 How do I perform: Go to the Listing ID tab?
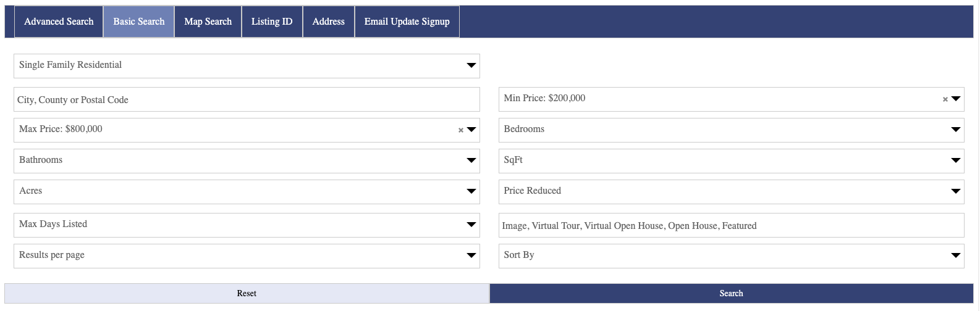[x=272, y=22]
